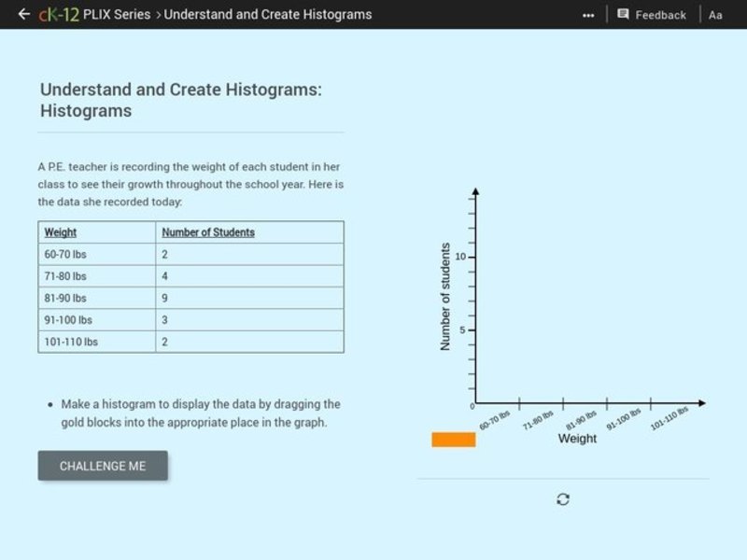Expand the Number of Students column header
747x560 pixels.
pyautogui.click(x=205, y=231)
